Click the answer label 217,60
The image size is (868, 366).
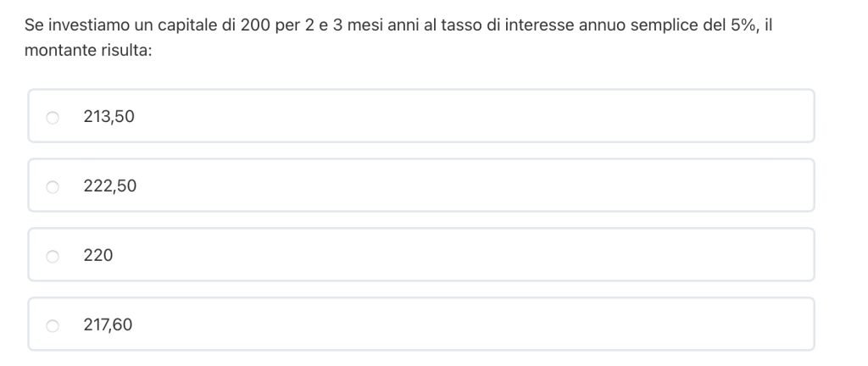pos(108,325)
